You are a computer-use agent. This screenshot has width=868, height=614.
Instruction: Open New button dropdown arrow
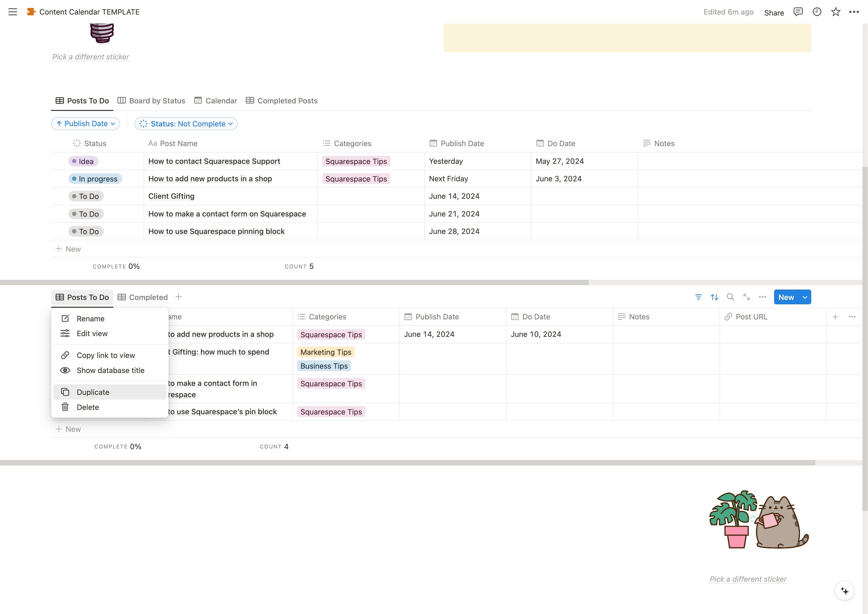click(805, 297)
